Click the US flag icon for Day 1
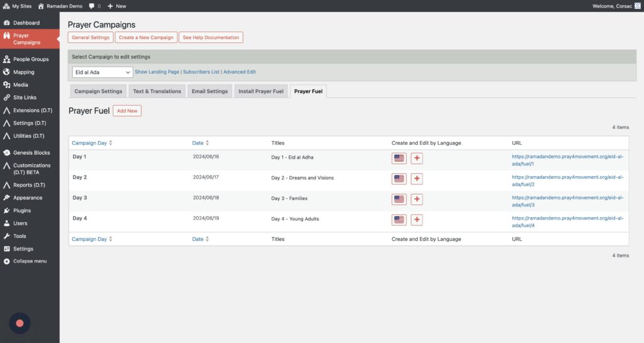Viewport: 644px width, 343px height. 399,159
